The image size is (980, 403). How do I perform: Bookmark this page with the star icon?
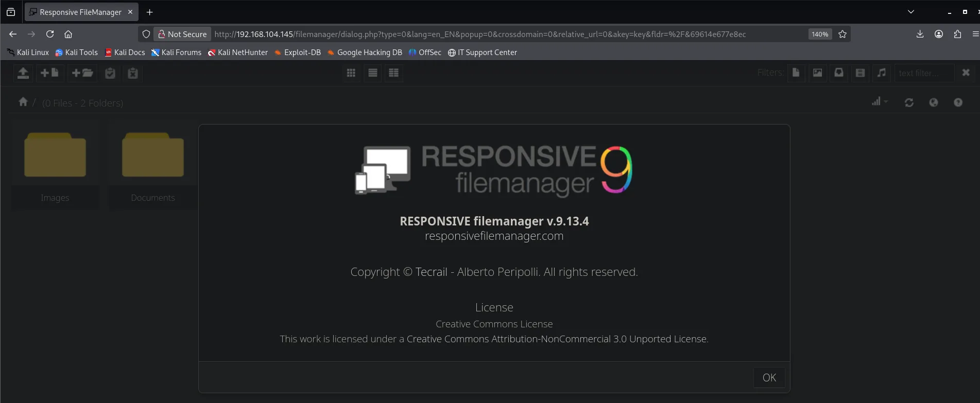[843, 34]
